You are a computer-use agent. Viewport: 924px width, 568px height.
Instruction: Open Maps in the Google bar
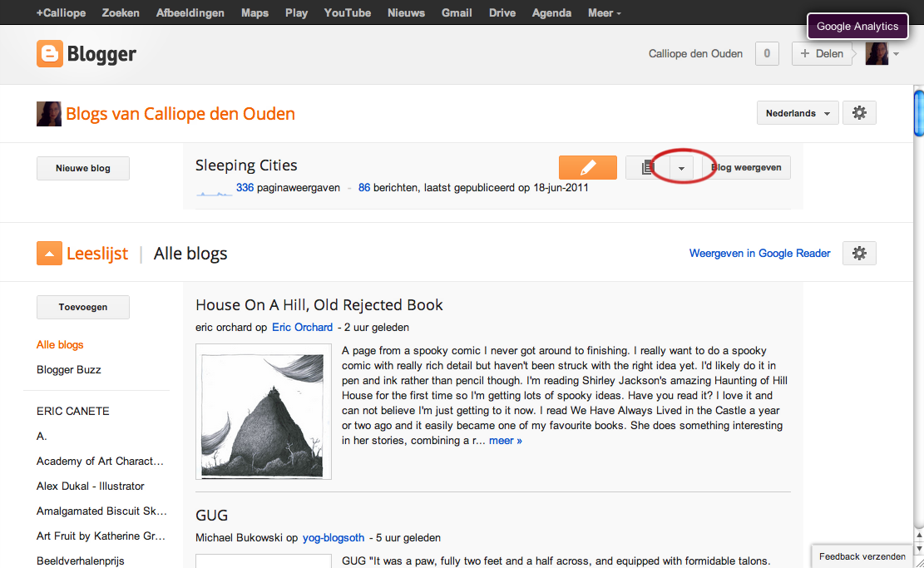(x=254, y=13)
